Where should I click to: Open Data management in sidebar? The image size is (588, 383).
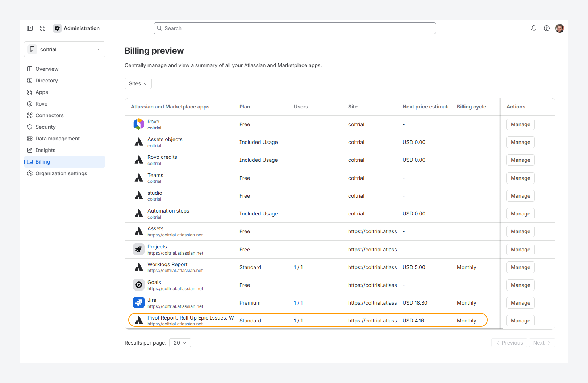point(64,139)
